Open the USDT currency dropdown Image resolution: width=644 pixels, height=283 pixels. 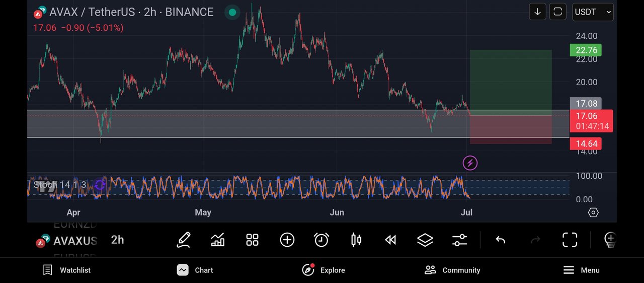[x=593, y=12]
